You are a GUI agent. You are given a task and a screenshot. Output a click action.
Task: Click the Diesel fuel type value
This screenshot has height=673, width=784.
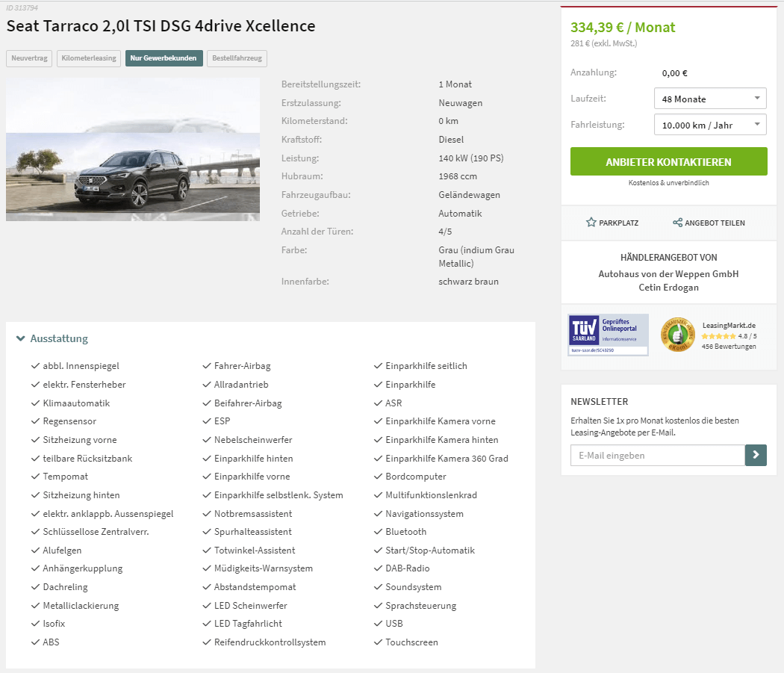click(451, 140)
